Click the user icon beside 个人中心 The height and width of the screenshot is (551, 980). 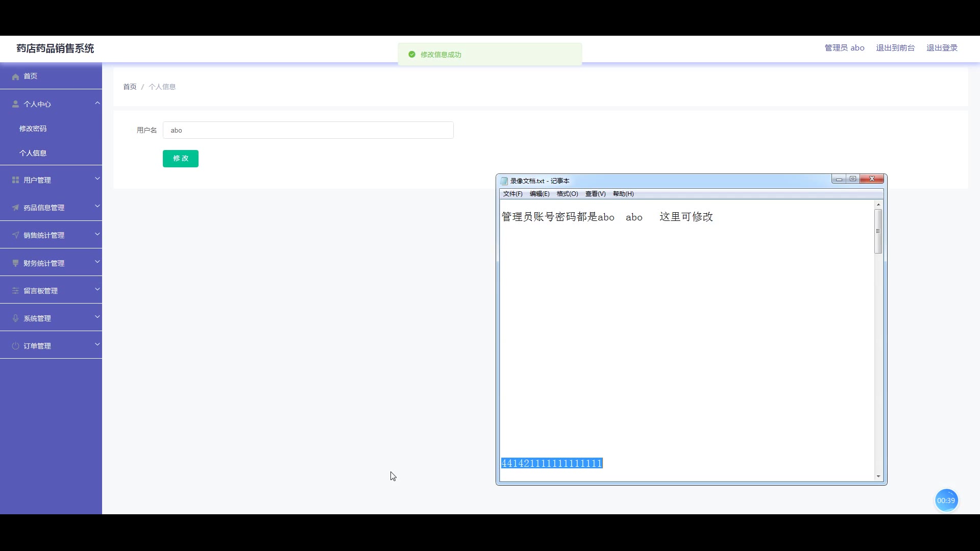pos(15,104)
